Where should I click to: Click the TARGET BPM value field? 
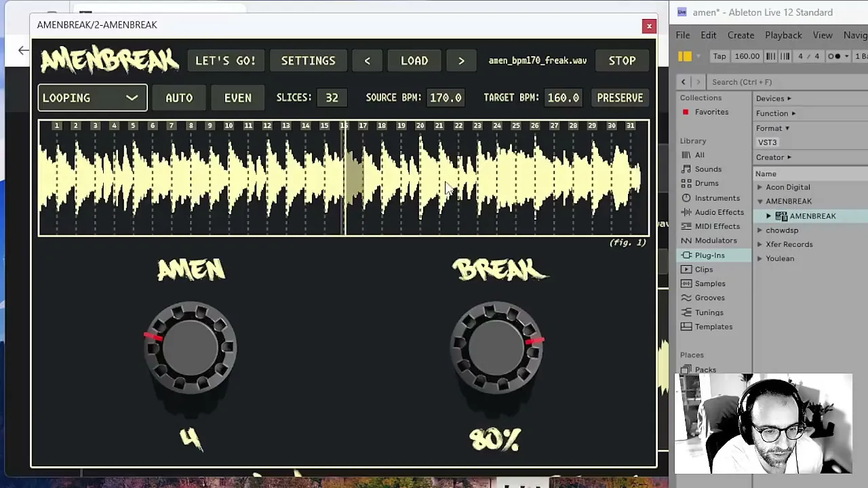[x=564, y=98]
